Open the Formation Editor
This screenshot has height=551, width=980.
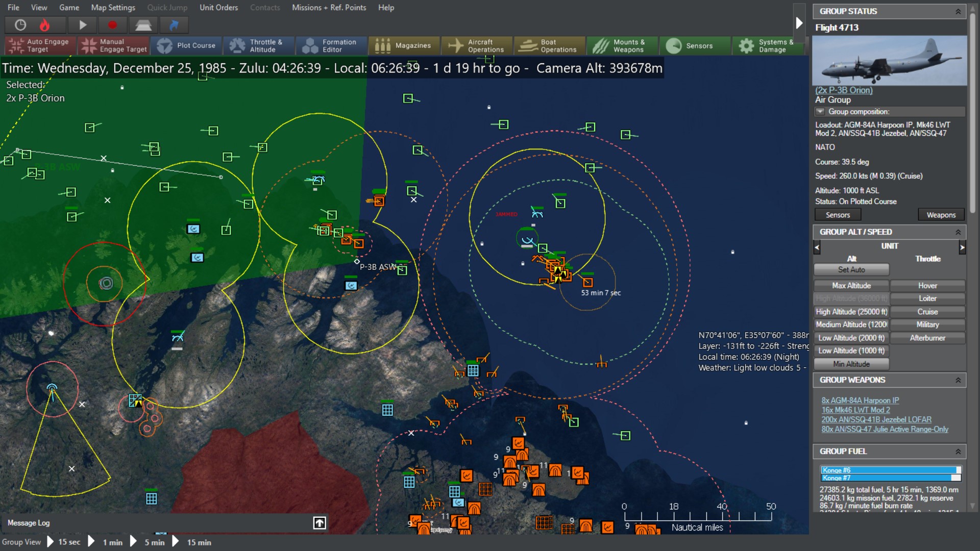(x=331, y=45)
